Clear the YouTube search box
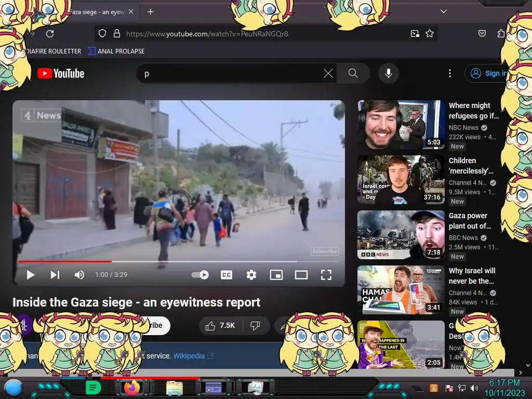The width and height of the screenshot is (532, 399). (328, 73)
